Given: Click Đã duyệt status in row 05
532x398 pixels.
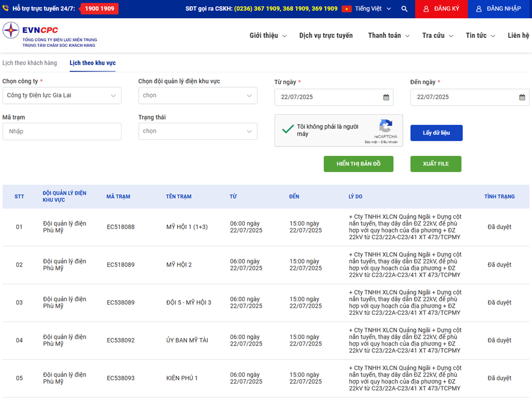Looking at the screenshot, I should click(499, 378).
